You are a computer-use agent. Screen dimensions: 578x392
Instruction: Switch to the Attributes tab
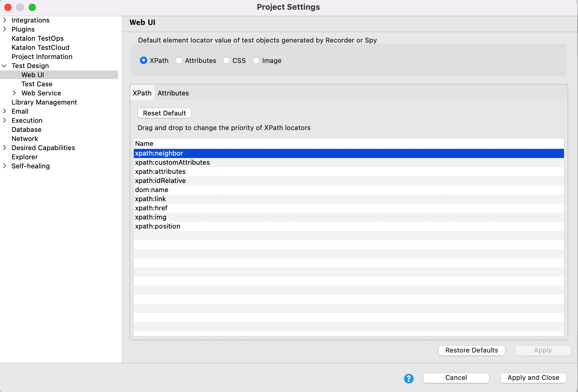173,93
